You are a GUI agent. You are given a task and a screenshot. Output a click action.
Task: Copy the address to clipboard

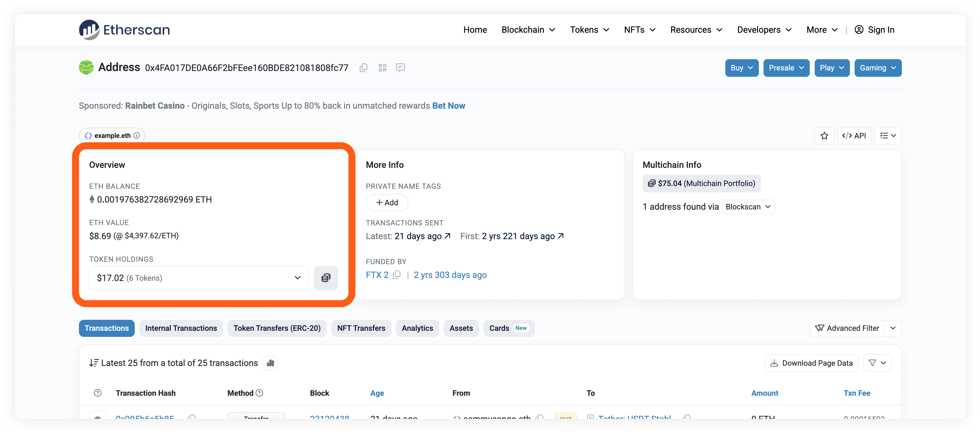tap(363, 68)
